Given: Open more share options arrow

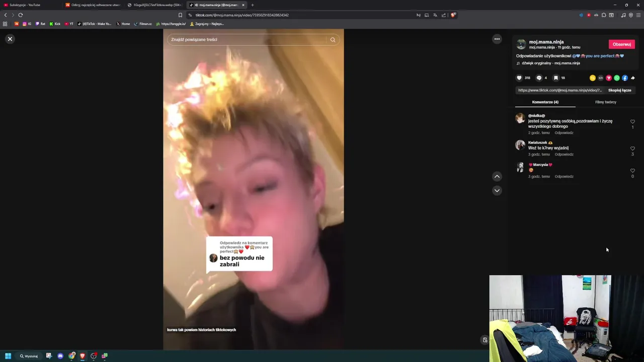Looking at the screenshot, I should pos(633,78).
